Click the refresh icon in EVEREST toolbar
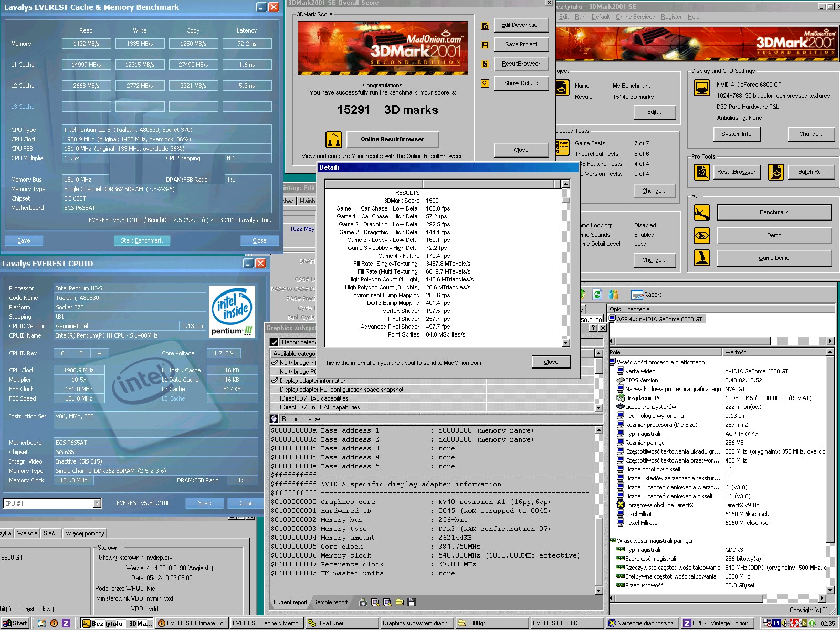The image size is (840, 630). 597,295
